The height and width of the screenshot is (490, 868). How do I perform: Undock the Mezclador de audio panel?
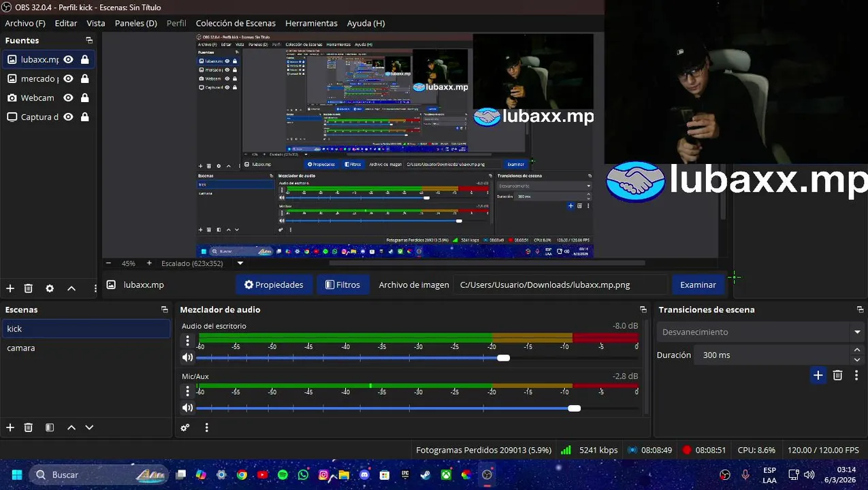(x=643, y=310)
